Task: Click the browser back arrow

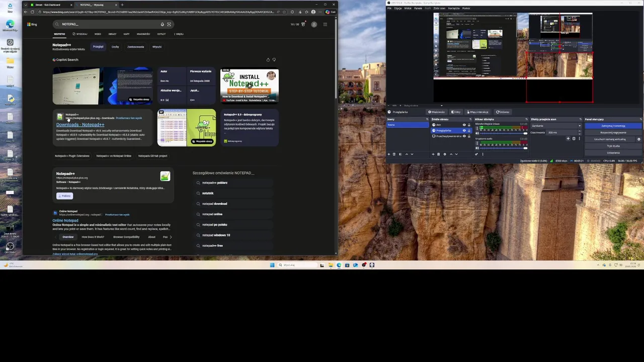Action: pyautogui.click(x=26, y=12)
